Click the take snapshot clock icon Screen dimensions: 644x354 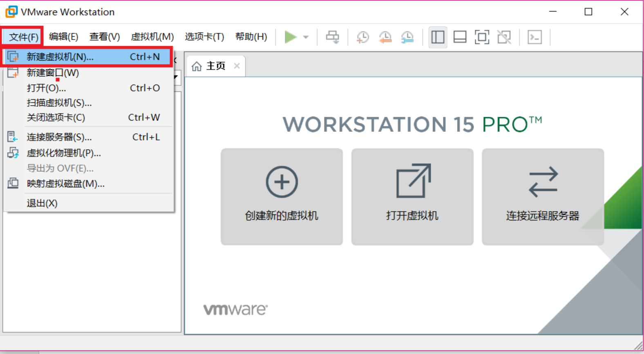click(362, 37)
